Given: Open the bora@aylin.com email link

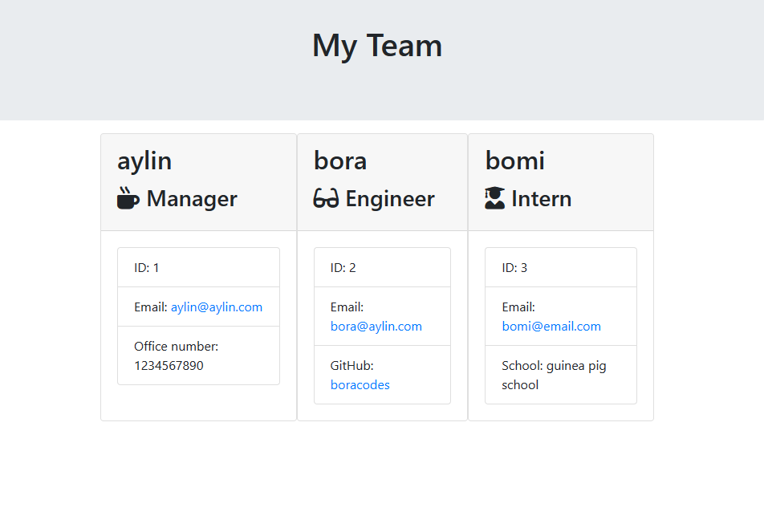Looking at the screenshot, I should (376, 326).
